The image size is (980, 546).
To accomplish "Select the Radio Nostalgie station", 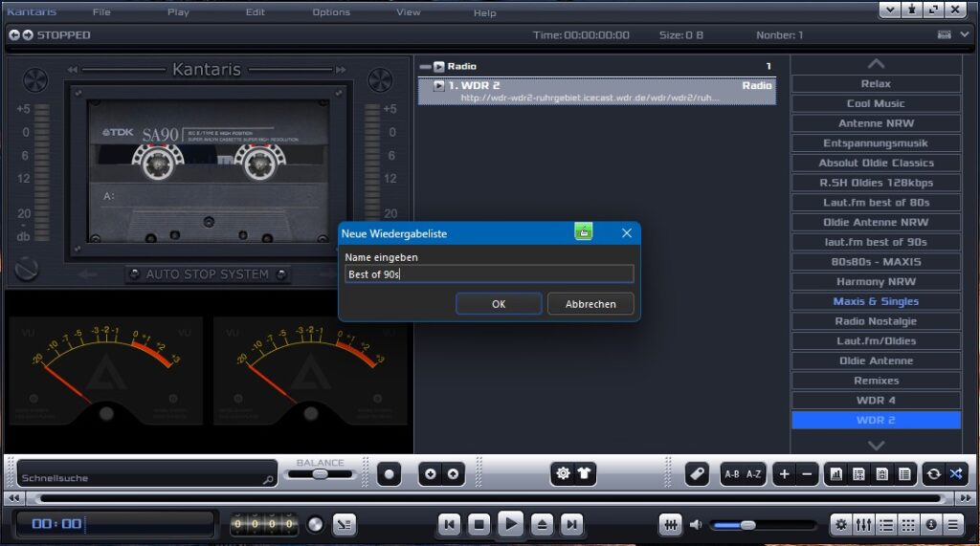I will pyautogui.click(x=876, y=321).
